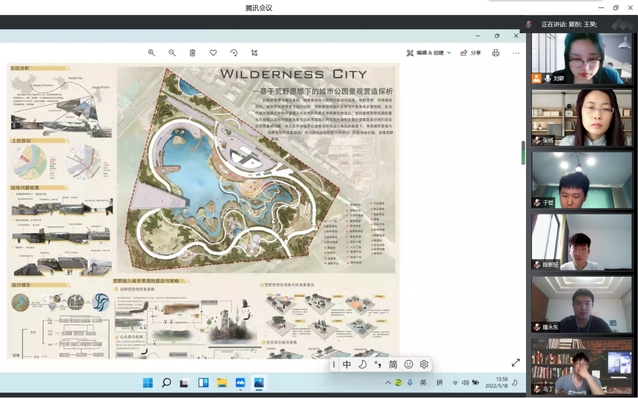The height and width of the screenshot is (398, 638).
Task: Add photo to favorites with heart icon
Action: tap(213, 52)
